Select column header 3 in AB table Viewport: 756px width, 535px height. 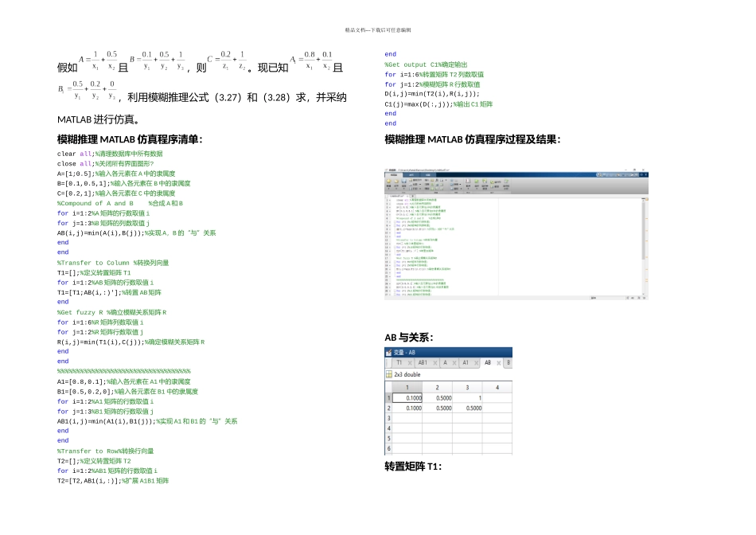(x=467, y=388)
